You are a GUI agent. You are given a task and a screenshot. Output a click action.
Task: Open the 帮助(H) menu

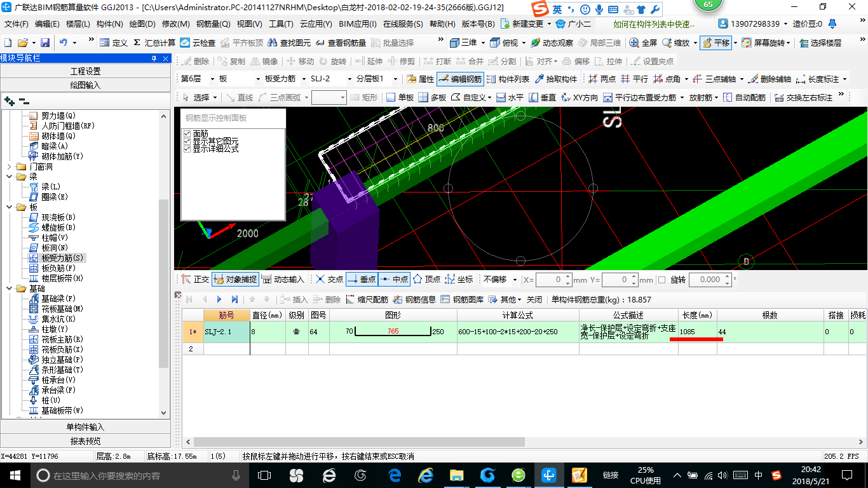(442, 24)
